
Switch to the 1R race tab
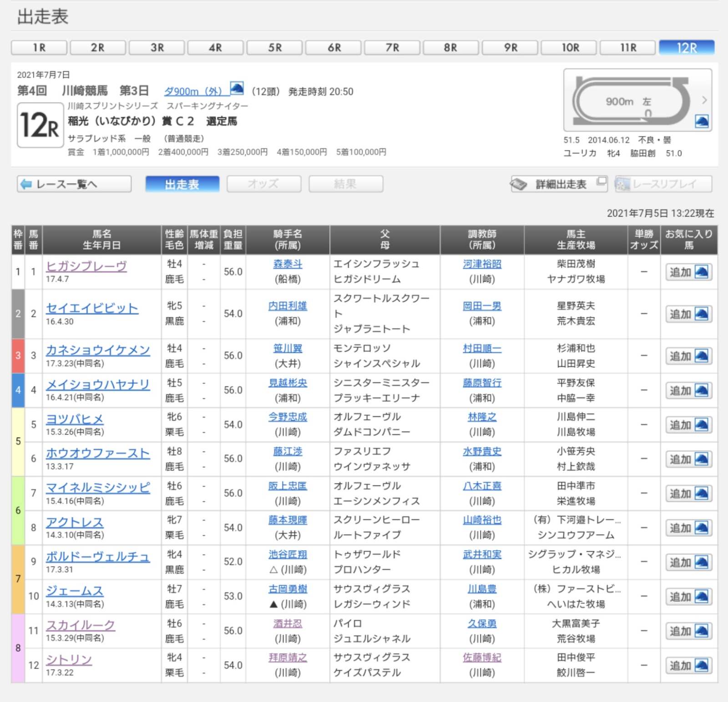pos(39,47)
